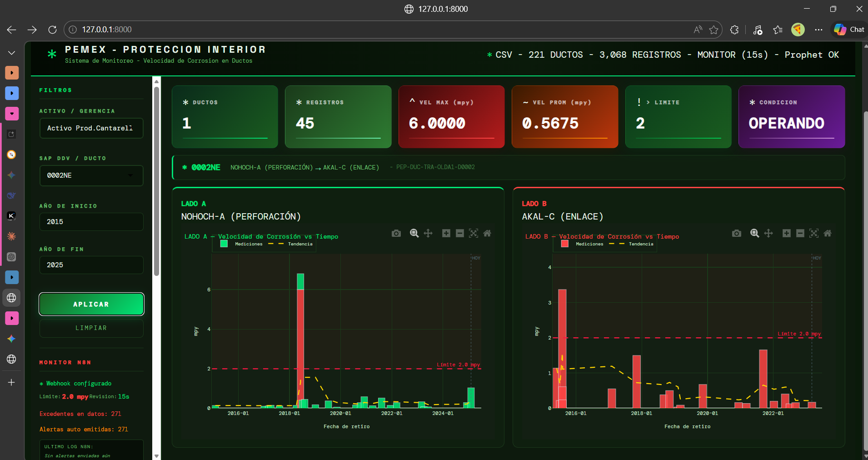Screen dimensions: 868x460
Task: Click the REGISTROS 45 card
Action: (338, 117)
